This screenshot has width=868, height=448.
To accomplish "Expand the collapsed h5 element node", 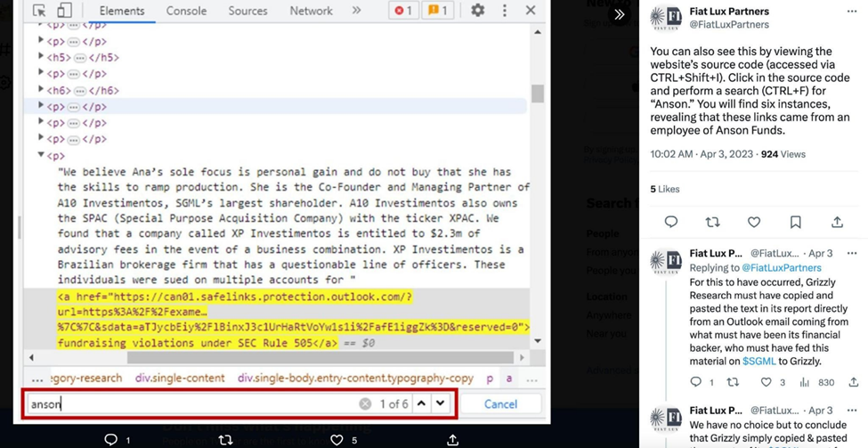I will click(x=41, y=58).
